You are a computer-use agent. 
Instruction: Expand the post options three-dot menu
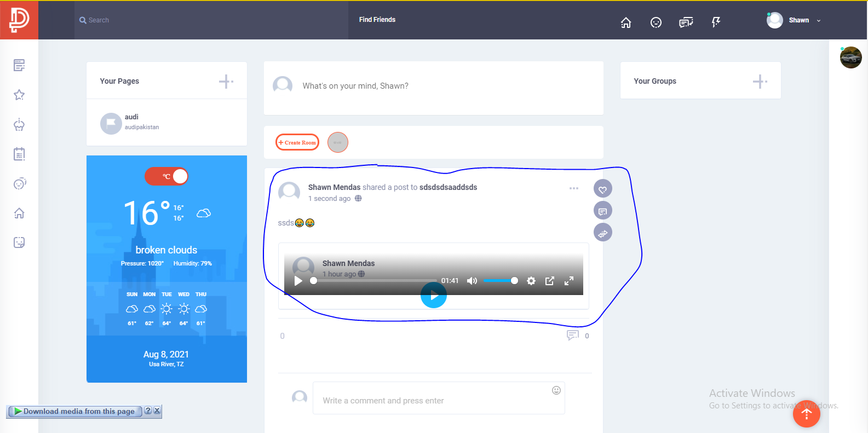573,188
